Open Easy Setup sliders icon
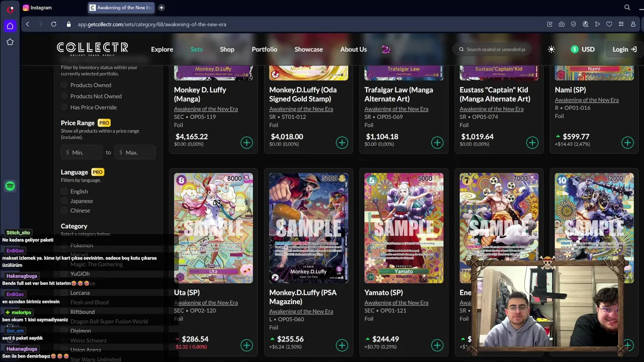This screenshot has width=644, height=362. coord(621,24)
